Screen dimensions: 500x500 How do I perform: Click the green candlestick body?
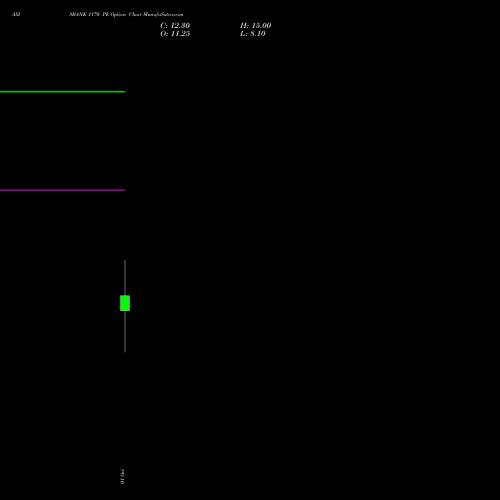125,303
